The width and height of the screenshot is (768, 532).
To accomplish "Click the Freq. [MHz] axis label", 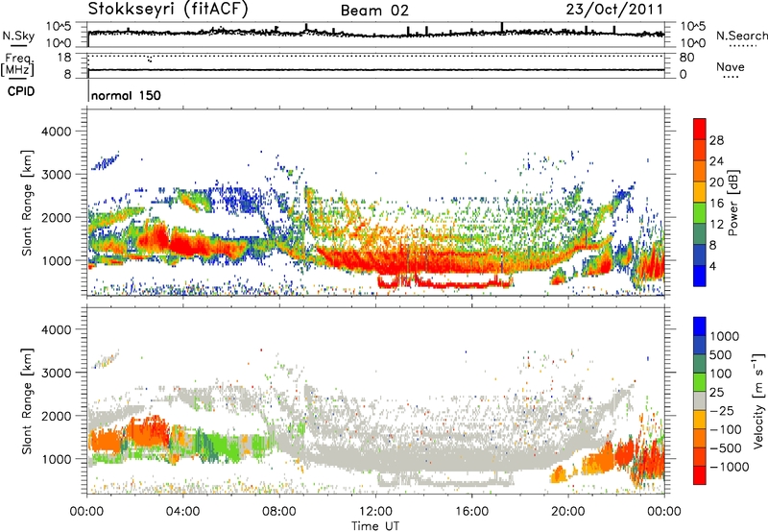I will coord(17,64).
